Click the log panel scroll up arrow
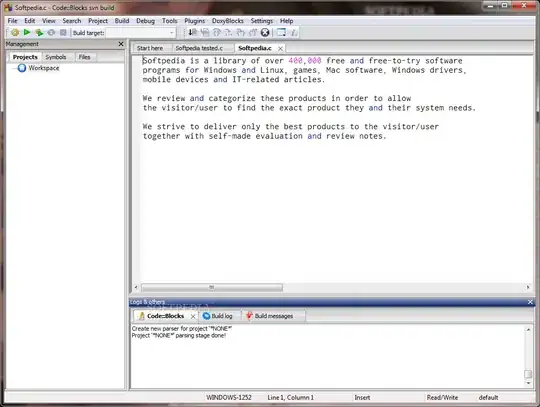Screen dimensions: 540x407 pyautogui.click(x=528, y=330)
